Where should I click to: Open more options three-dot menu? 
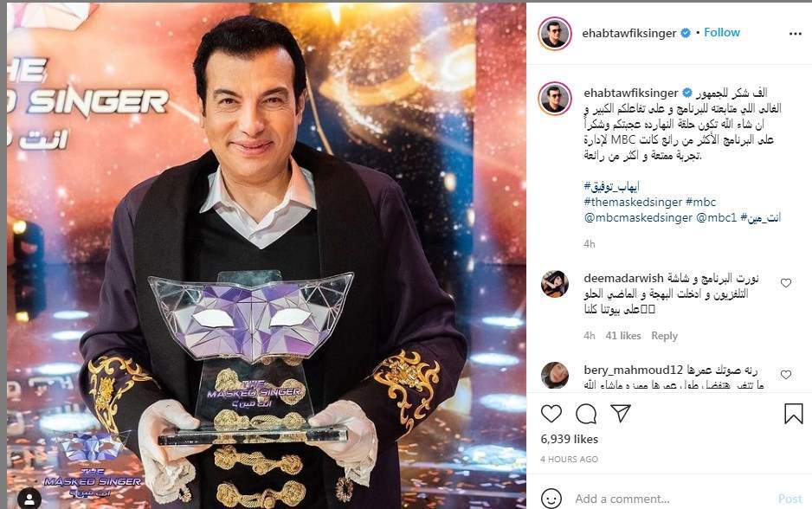point(796,34)
